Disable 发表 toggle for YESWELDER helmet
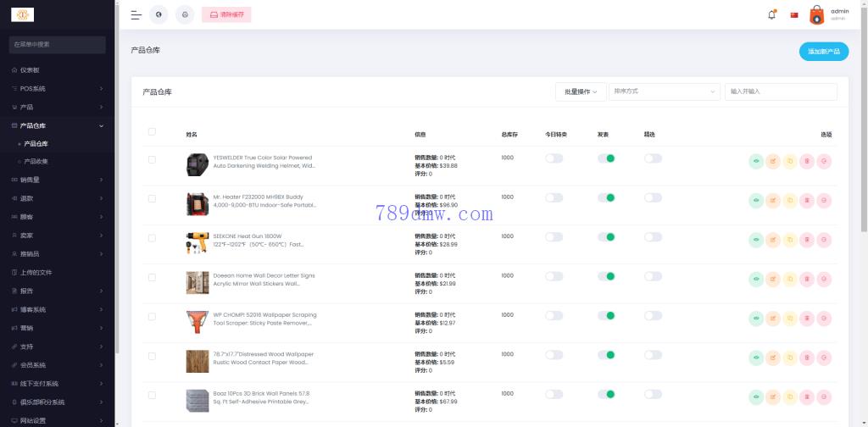The image size is (868, 427). [606, 158]
